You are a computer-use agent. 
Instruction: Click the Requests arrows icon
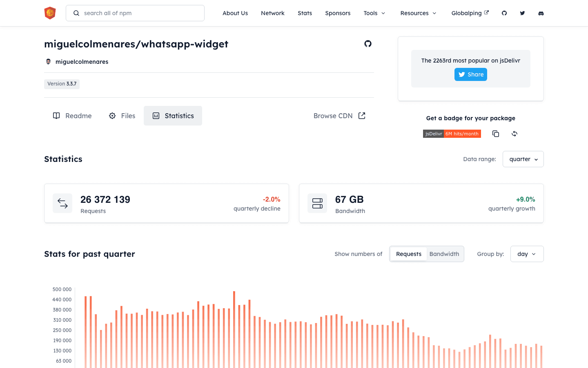(62, 203)
